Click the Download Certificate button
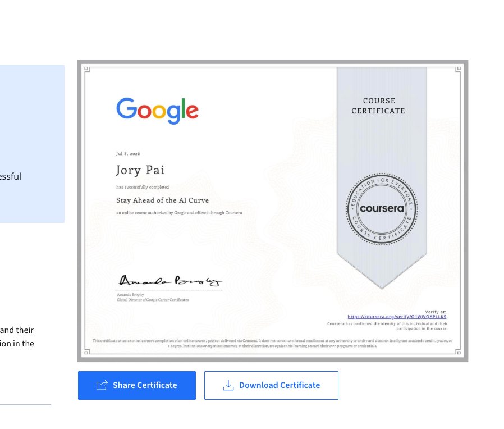 [271, 385]
